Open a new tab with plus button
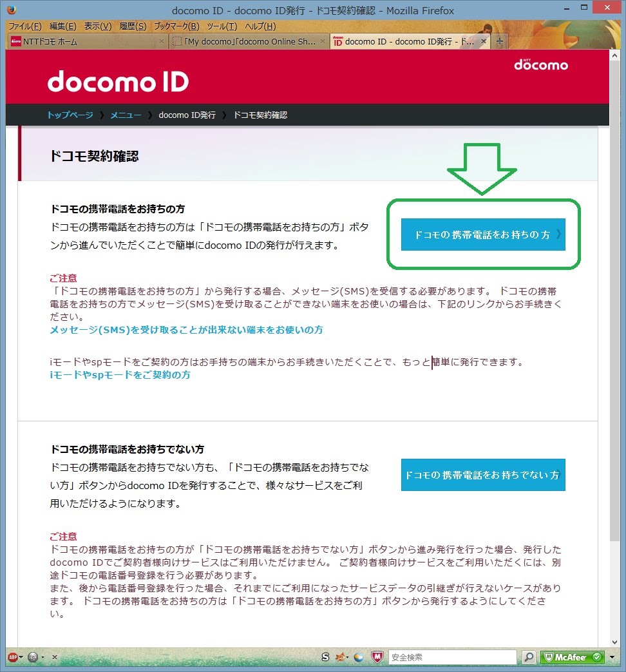Image resolution: width=626 pixels, height=672 pixels. point(500,41)
